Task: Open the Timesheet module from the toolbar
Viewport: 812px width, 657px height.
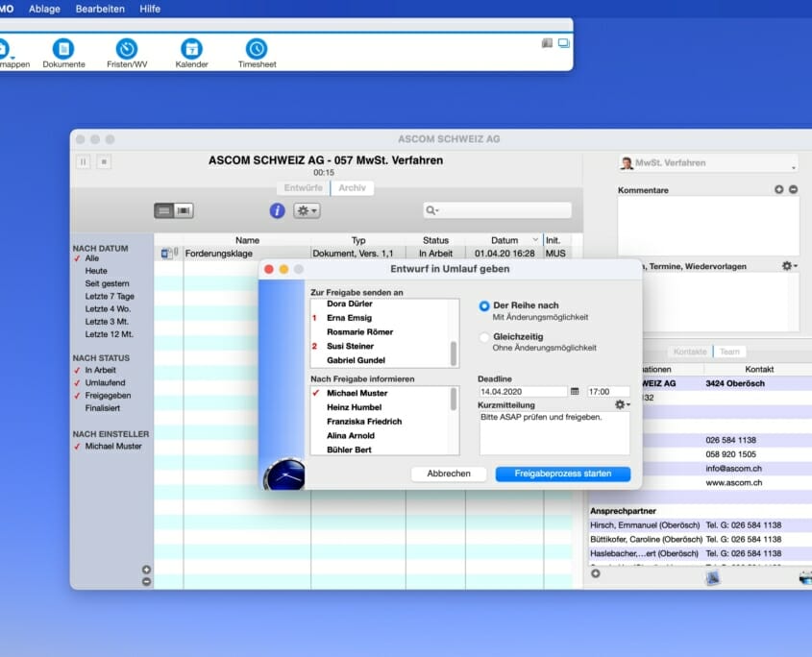Action: click(255, 52)
